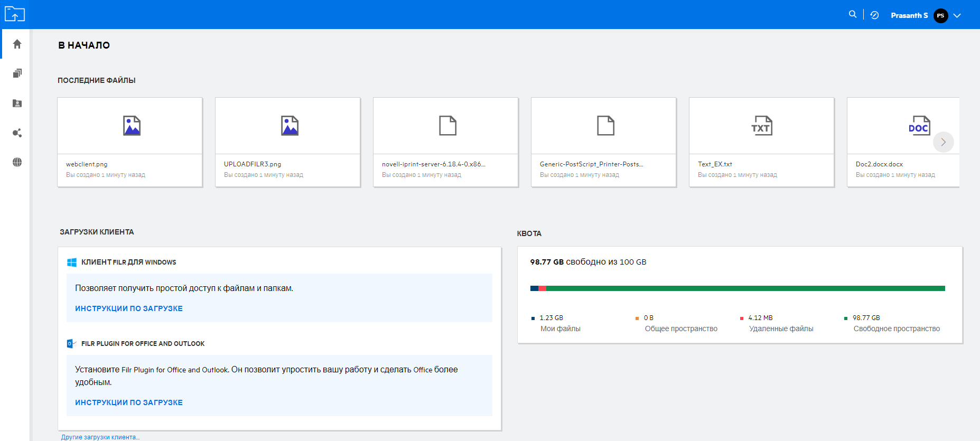Show next recent files arrow

pos(943,142)
